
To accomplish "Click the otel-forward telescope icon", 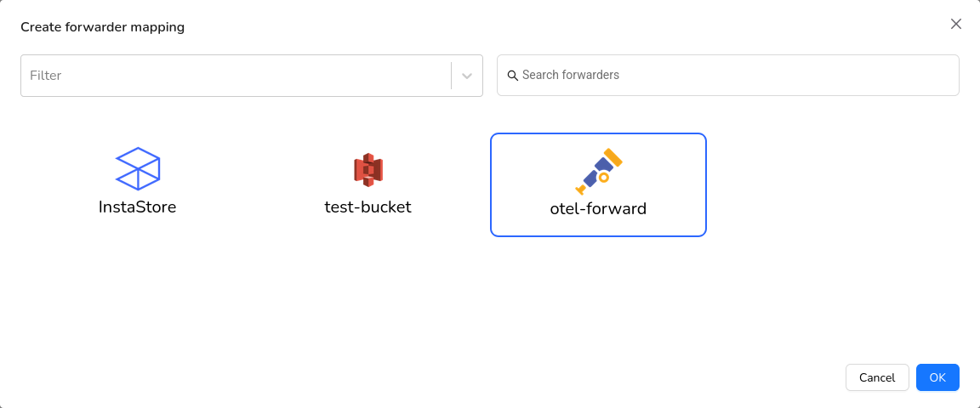I will click(x=599, y=172).
